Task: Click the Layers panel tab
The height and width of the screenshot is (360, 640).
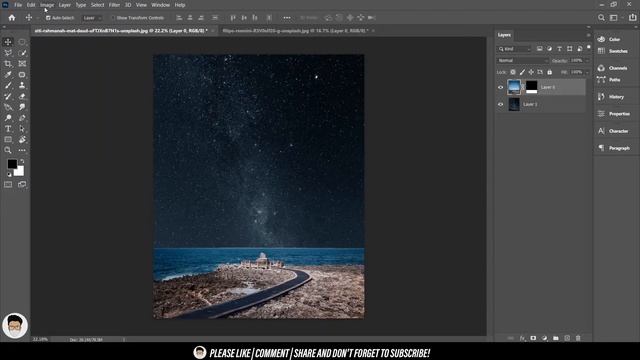Action: click(504, 35)
